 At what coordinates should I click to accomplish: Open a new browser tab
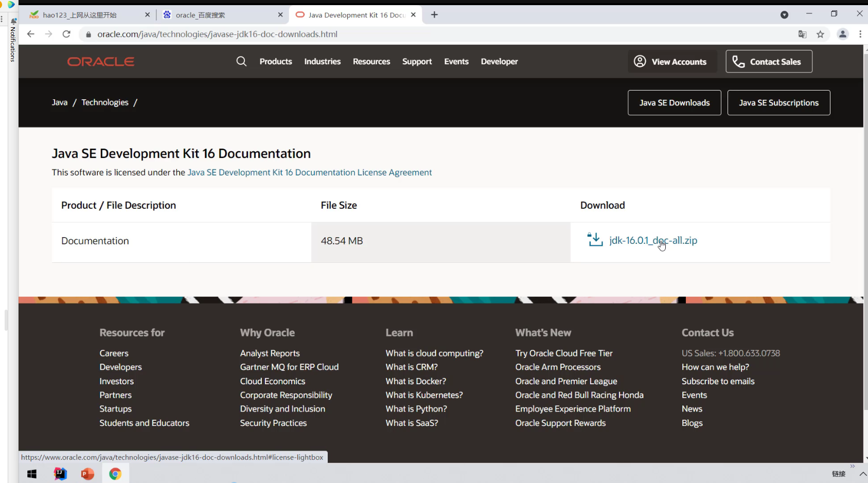click(434, 15)
